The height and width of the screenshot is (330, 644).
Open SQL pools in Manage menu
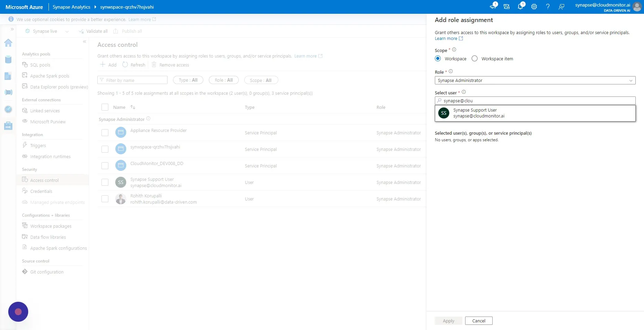click(x=40, y=65)
